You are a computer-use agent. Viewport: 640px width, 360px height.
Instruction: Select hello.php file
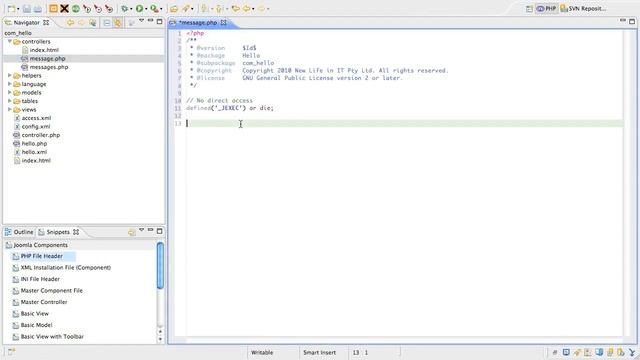click(34, 144)
